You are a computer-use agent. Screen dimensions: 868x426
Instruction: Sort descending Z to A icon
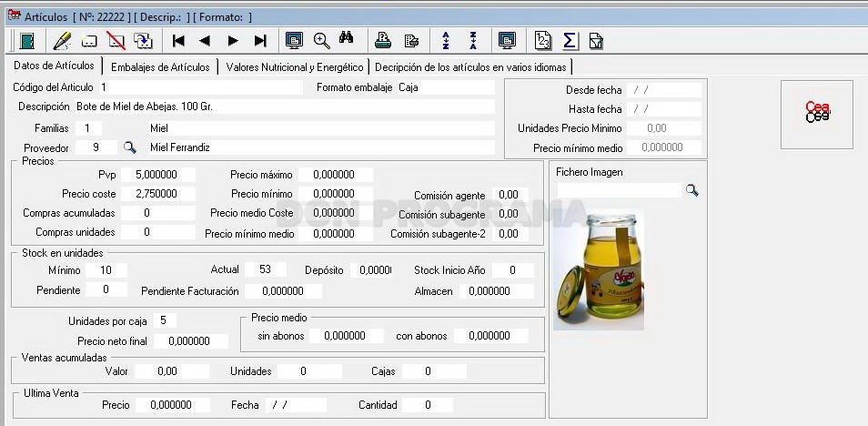tap(473, 40)
